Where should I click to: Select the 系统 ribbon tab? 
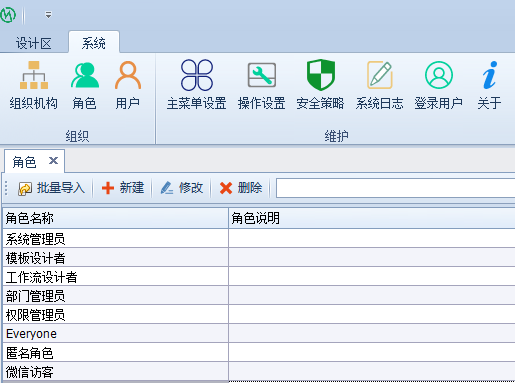click(x=94, y=43)
